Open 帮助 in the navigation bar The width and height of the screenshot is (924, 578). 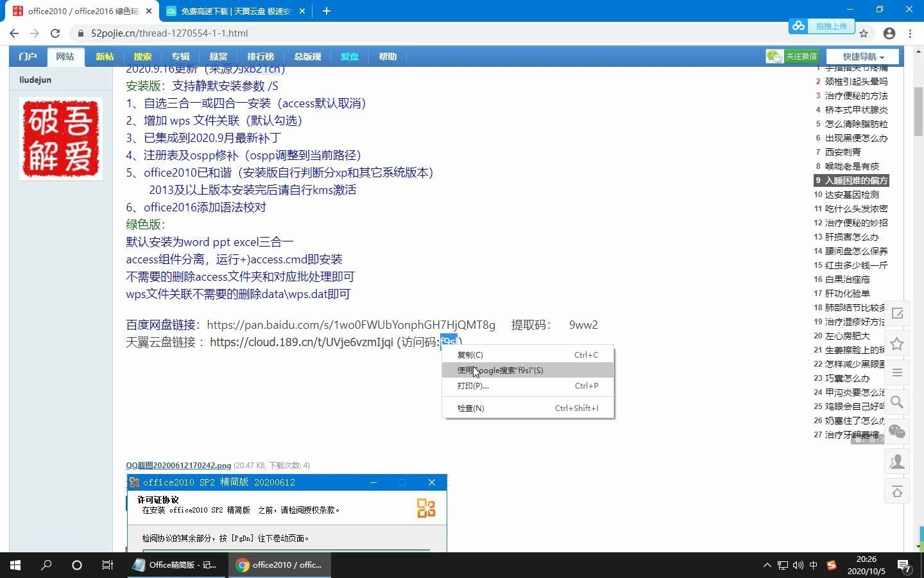click(x=388, y=57)
